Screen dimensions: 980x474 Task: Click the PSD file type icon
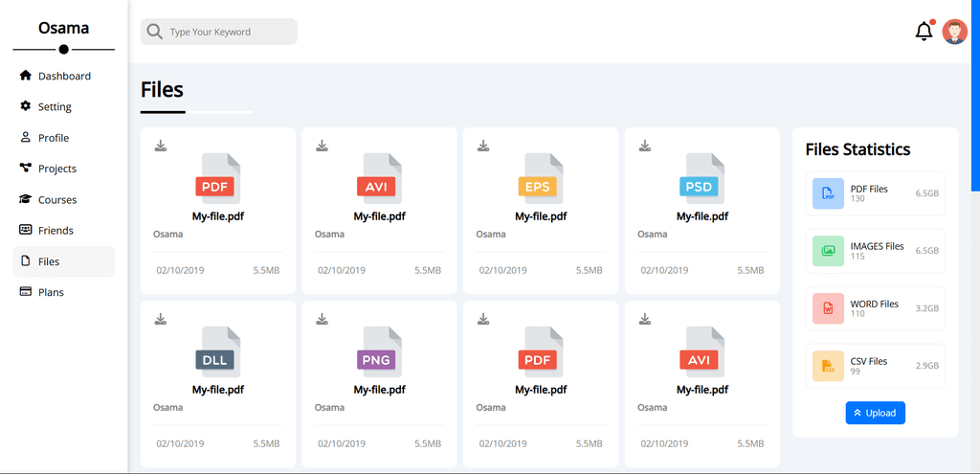702,178
